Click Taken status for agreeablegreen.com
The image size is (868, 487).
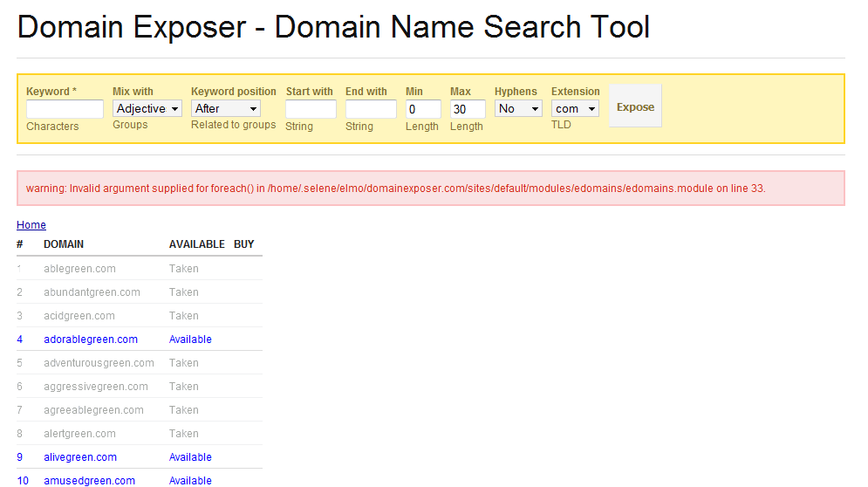[x=184, y=410]
